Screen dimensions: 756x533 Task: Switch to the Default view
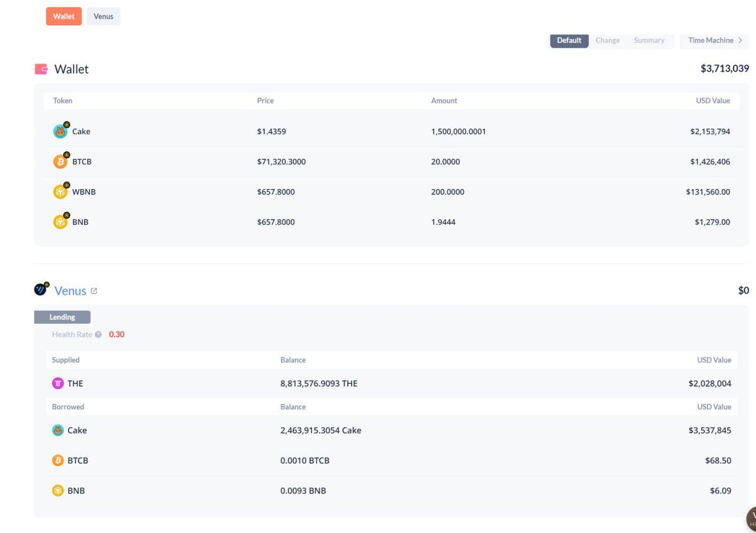(x=569, y=40)
